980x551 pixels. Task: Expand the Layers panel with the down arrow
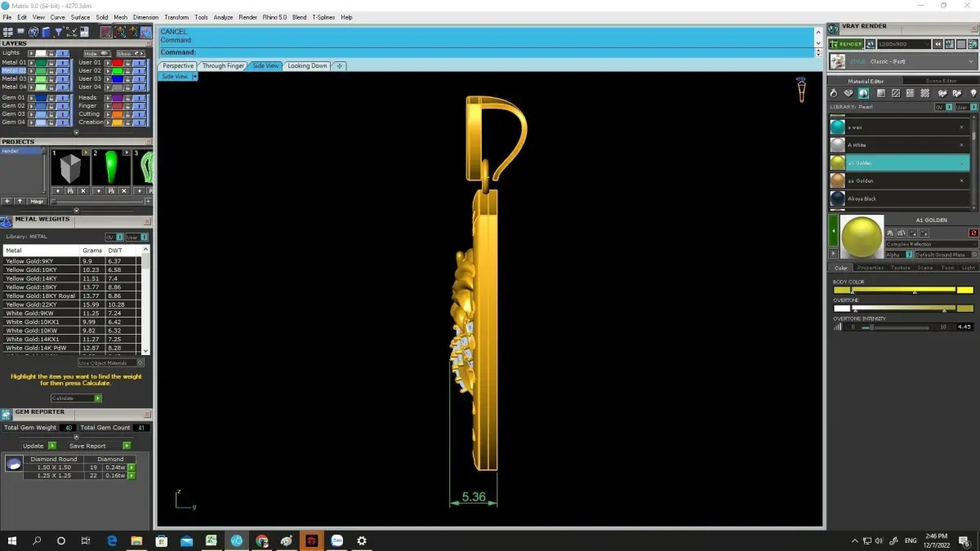(77, 132)
